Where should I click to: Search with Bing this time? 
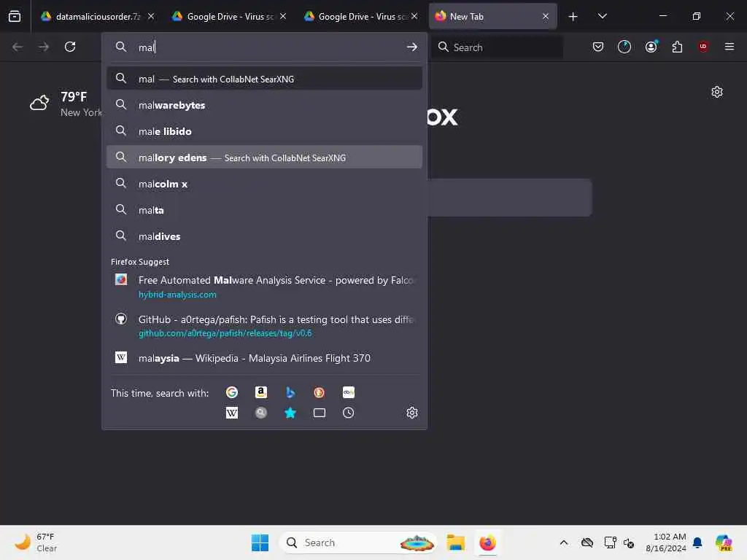pyautogui.click(x=290, y=392)
